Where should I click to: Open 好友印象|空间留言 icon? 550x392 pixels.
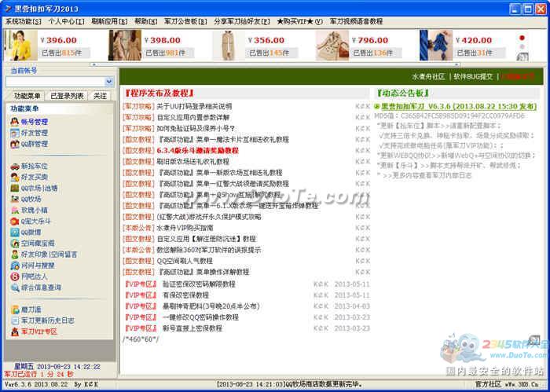(x=15, y=255)
